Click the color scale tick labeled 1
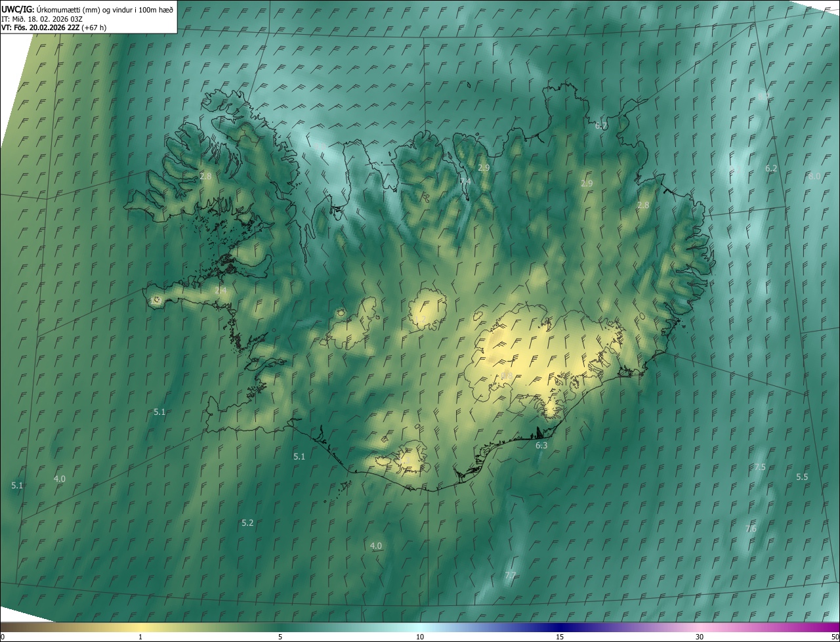 (x=140, y=637)
